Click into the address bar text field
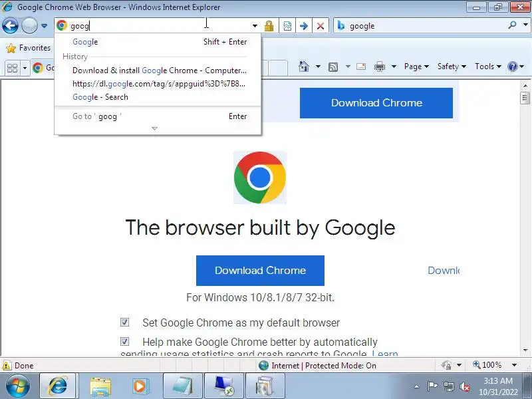The image size is (532, 399). pyautogui.click(x=160, y=26)
